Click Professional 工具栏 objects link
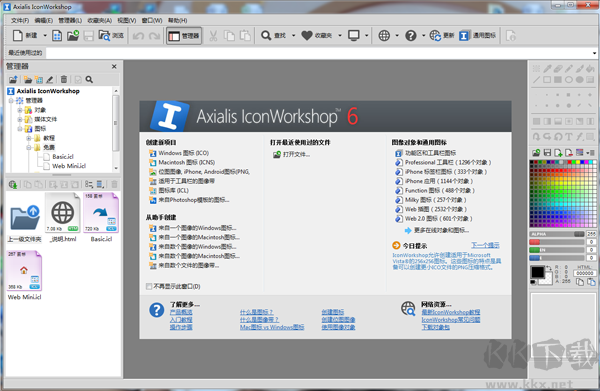This screenshot has height=391, width=600. (x=448, y=162)
